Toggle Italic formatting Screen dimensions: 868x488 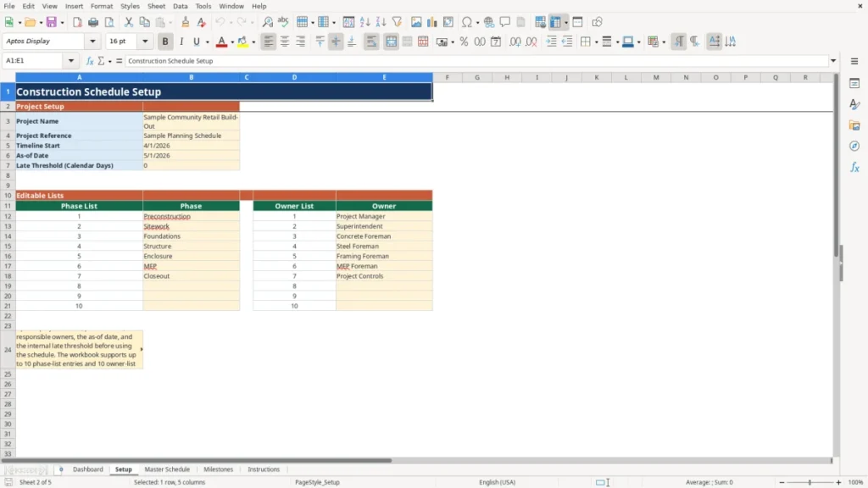tap(181, 42)
